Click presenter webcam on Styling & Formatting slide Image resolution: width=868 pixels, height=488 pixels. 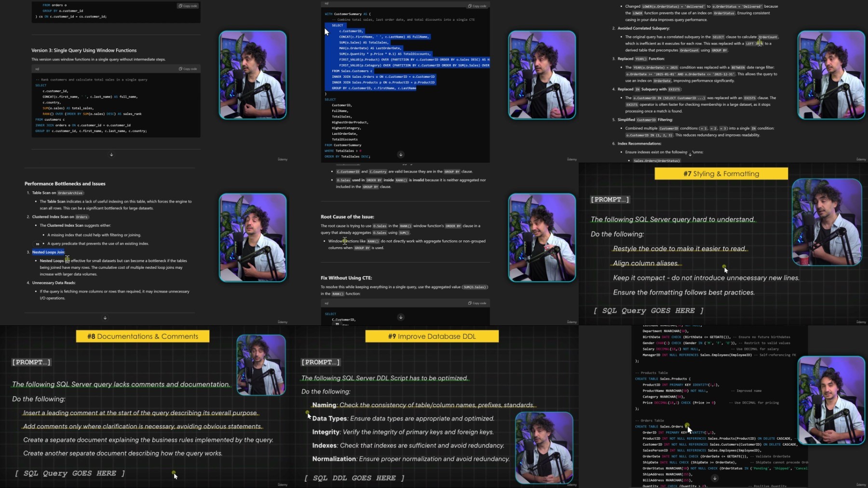827,222
